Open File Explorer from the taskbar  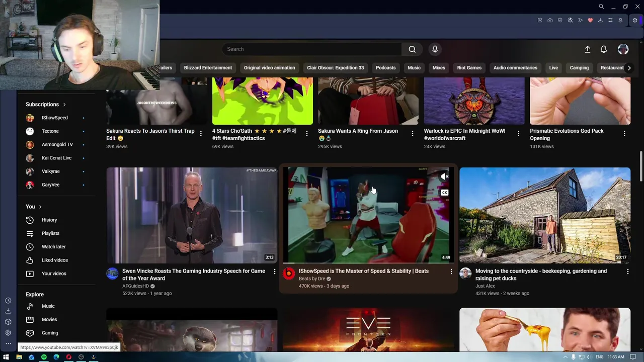(19, 357)
